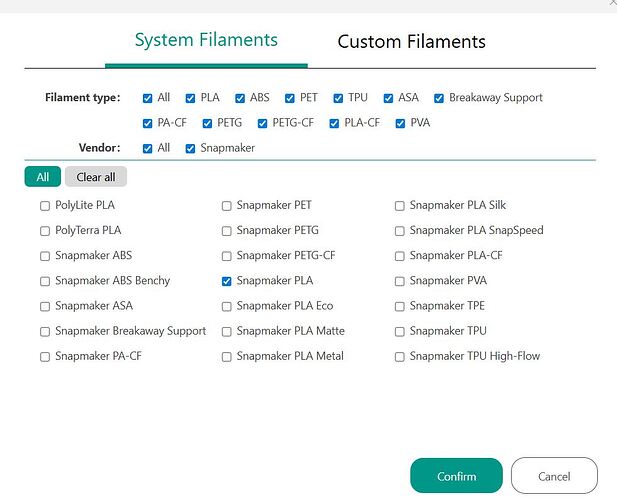Enable PolyLite PLA filament
This screenshot has width=617, height=500.
tap(44, 206)
